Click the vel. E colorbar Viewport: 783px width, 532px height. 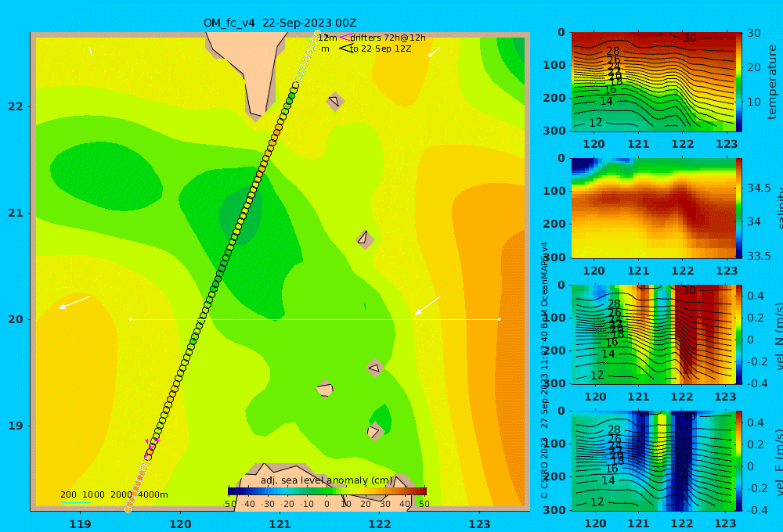click(x=738, y=461)
